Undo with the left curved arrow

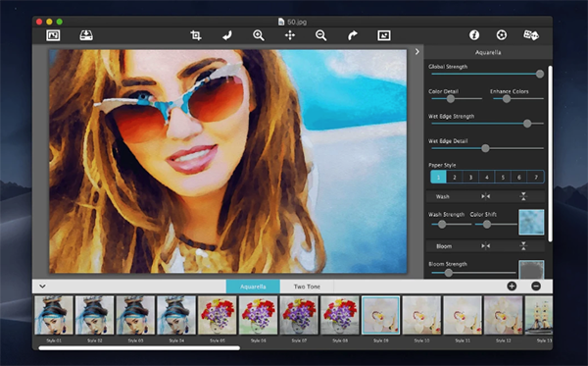click(227, 35)
